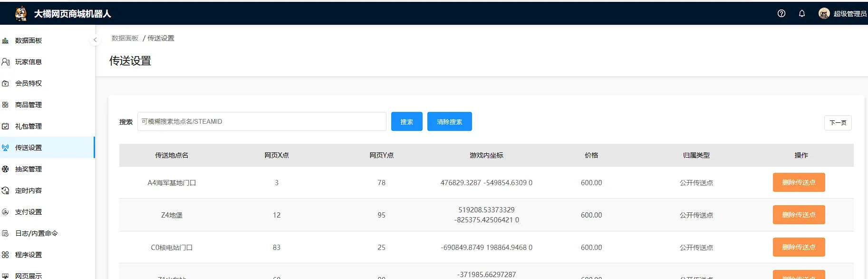This screenshot has height=279, width=868.
Task: Go to next page with 下一页
Action: [x=838, y=123]
